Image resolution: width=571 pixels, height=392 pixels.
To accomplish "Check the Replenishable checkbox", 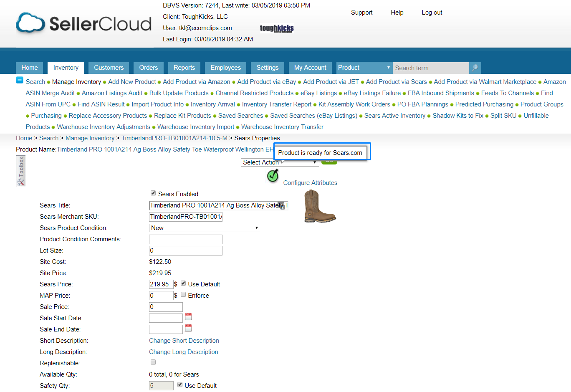I will point(153,362).
